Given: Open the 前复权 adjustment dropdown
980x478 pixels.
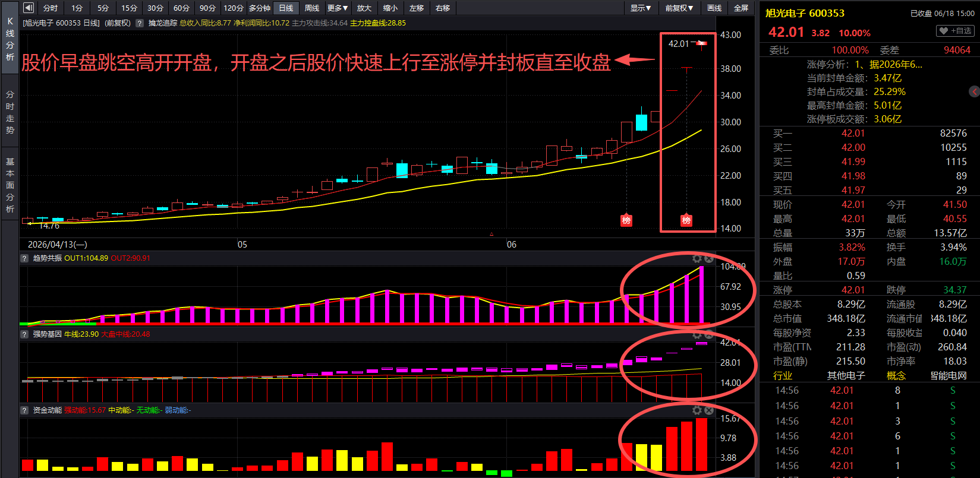Looking at the screenshot, I should click(679, 8).
